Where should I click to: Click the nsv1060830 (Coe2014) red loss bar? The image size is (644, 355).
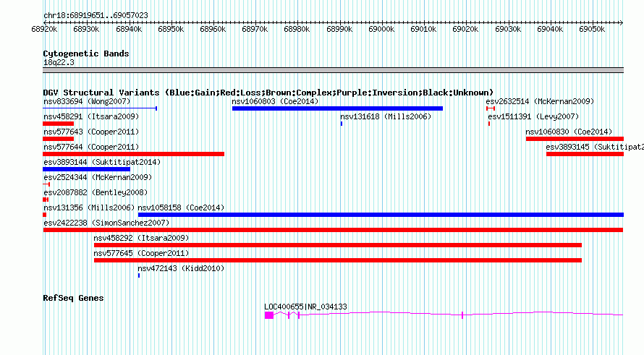click(575, 139)
